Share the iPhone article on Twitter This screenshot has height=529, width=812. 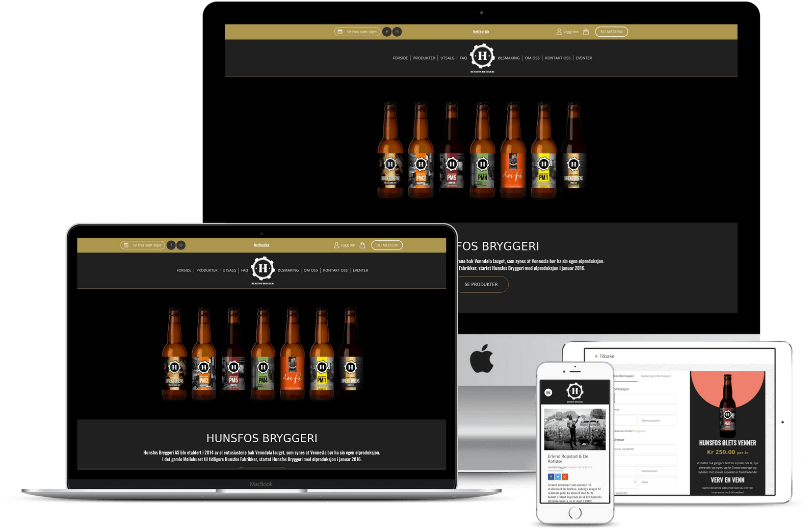pyautogui.click(x=558, y=477)
